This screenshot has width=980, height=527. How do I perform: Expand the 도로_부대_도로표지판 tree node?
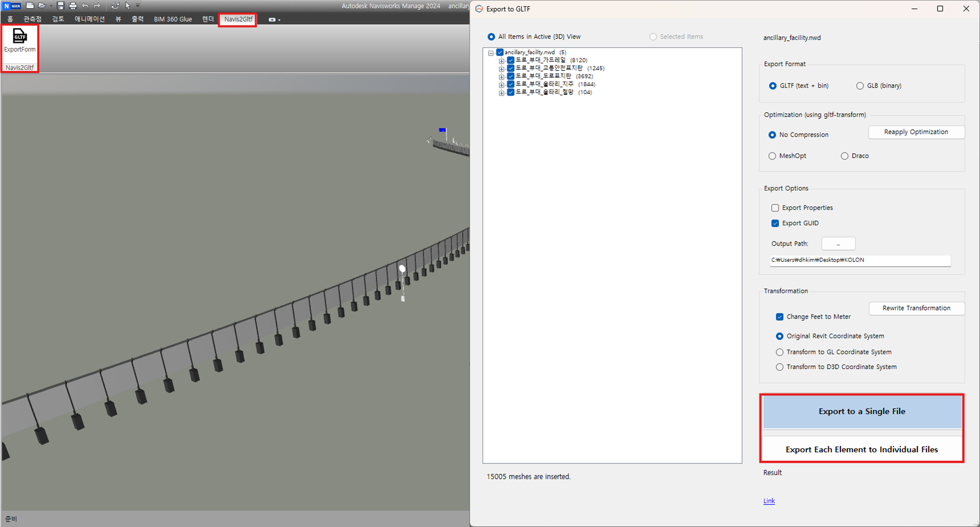[x=501, y=77]
